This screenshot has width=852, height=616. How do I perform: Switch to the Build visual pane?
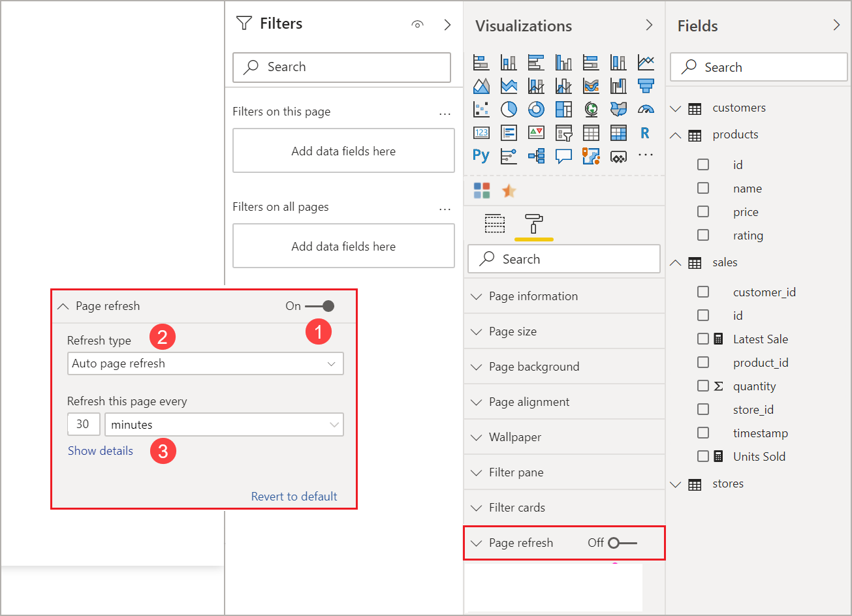(495, 223)
